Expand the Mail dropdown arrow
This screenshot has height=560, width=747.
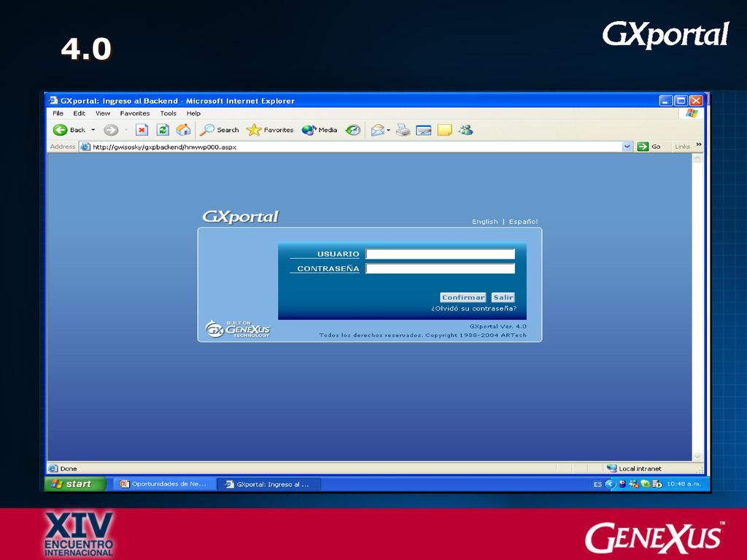click(x=389, y=130)
